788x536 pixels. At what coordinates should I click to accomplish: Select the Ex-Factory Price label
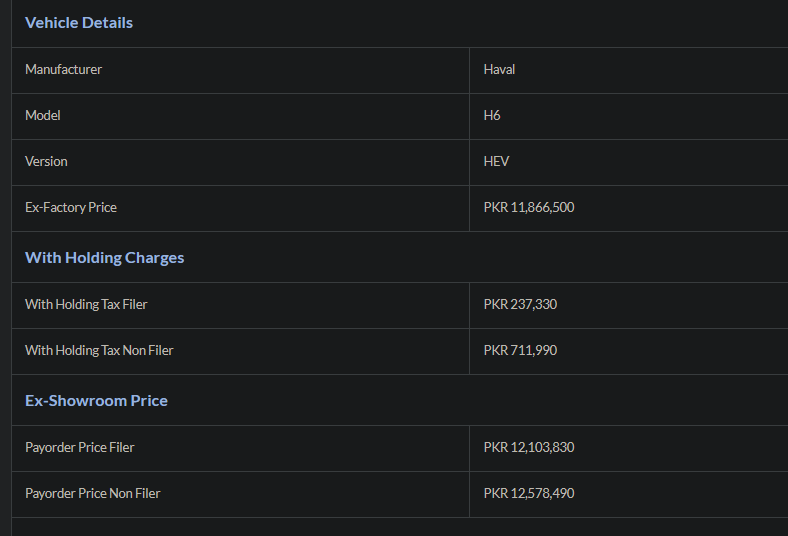click(x=71, y=207)
